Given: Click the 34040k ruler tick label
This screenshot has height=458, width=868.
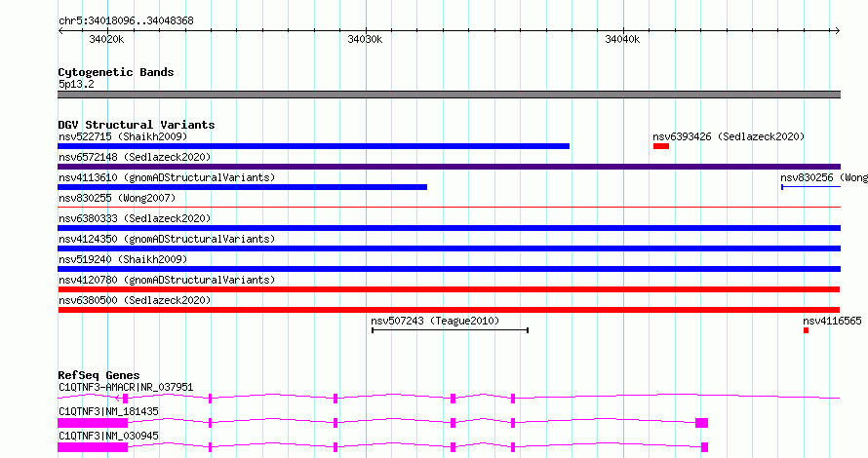Looking at the screenshot, I should [622, 39].
